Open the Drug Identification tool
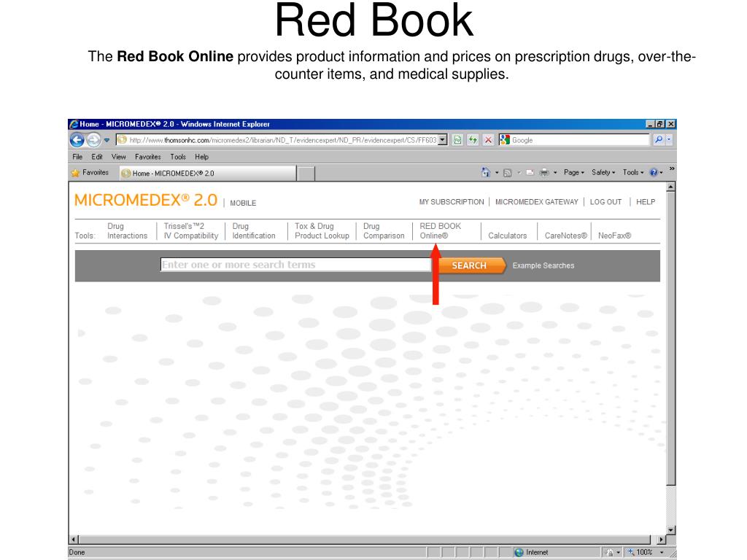 [x=254, y=231]
